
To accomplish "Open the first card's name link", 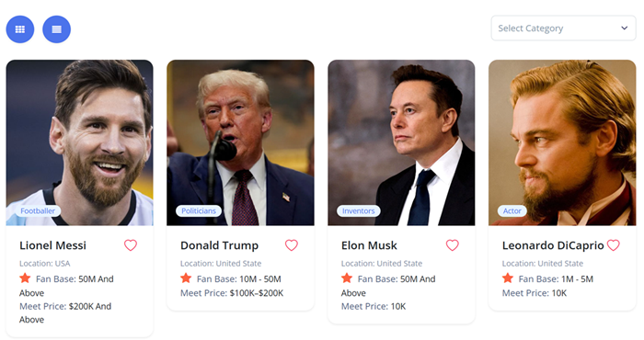I will pyautogui.click(x=53, y=245).
